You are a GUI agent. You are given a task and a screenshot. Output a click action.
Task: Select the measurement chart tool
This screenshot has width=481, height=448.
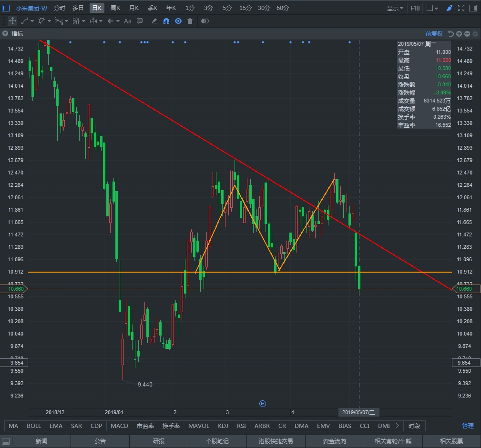pyautogui.click(x=76, y=21)
